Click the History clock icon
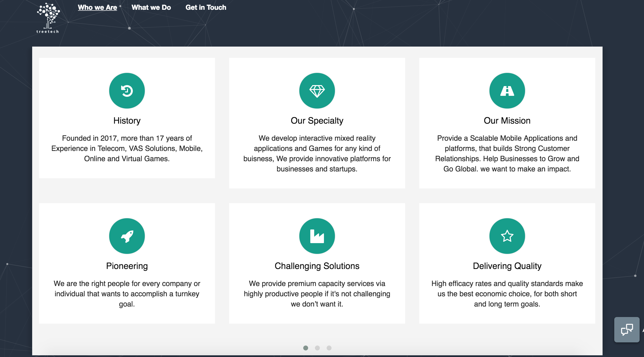This screenshot has width=644, height=357. click(127, 90)
